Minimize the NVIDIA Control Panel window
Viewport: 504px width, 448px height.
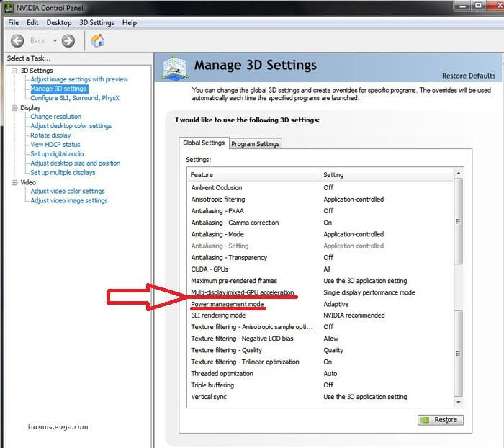462,6
